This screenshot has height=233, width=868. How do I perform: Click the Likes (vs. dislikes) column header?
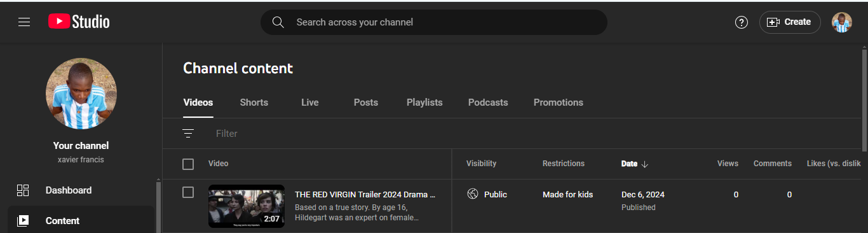[834, 164]
